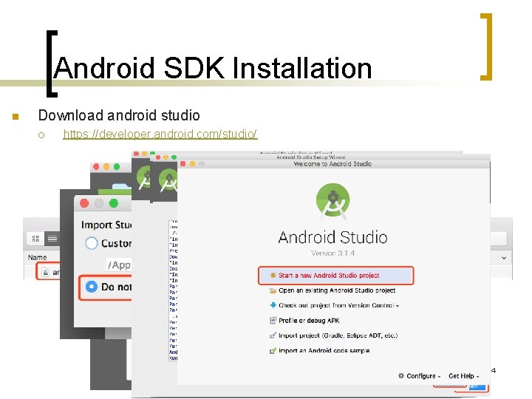Viewport: 532px width, 399px height.
Task: Click the Android Studio Setup Wizard title
Action: pyautogui.click(x=311, y=157)
